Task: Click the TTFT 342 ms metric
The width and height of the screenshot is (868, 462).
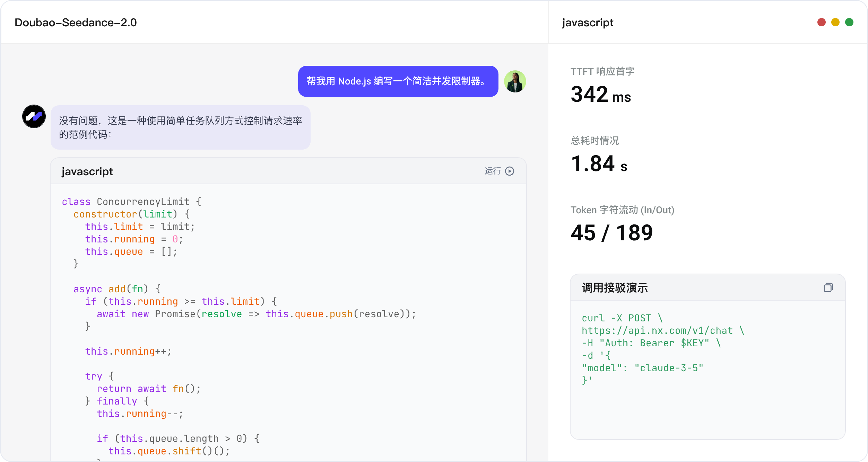Action: pyautogui.click(x=601, y=95)
